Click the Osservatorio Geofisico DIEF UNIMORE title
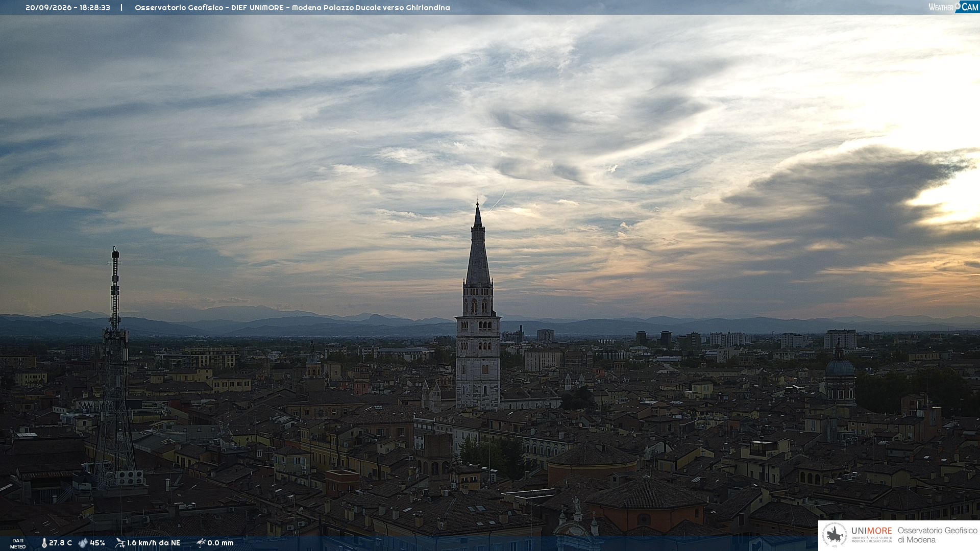The height and width of the screenshot is (551, 980). (292, 8)
